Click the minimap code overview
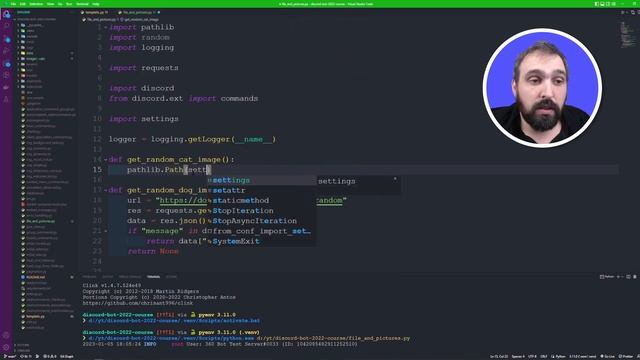 coord(628,35)
